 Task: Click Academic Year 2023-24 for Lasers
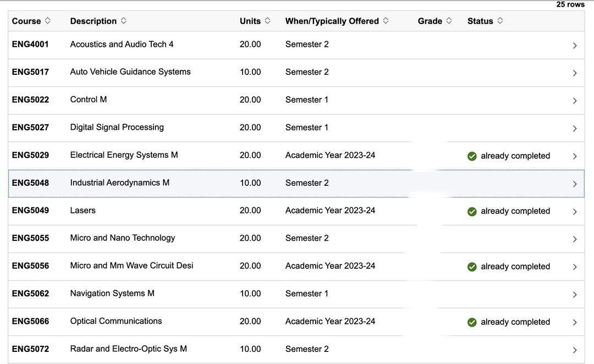(330, 210)
